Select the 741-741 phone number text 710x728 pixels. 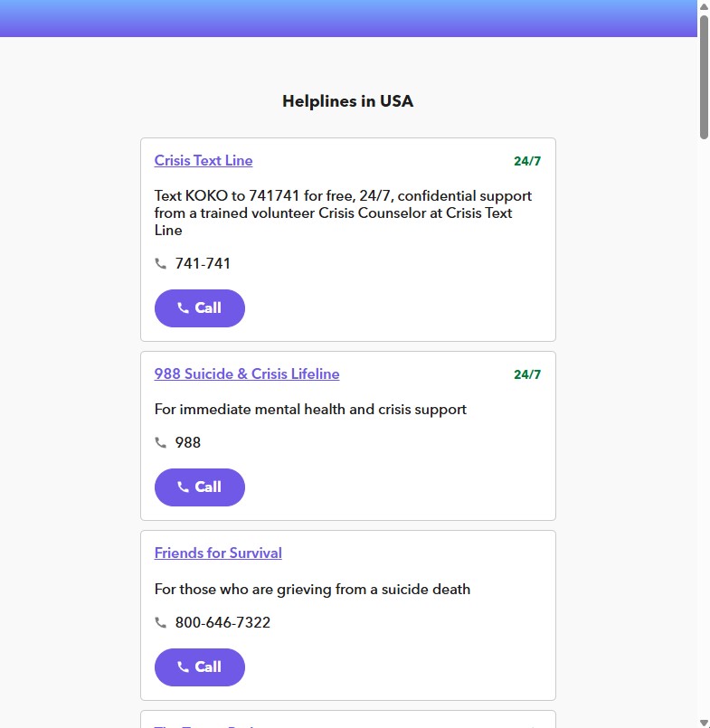coord(203,264)
